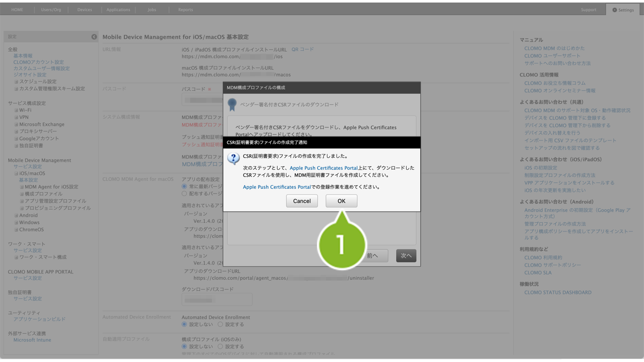644x362 pixels.
Task: Expand the Android tree item
Action: [16, 215]
